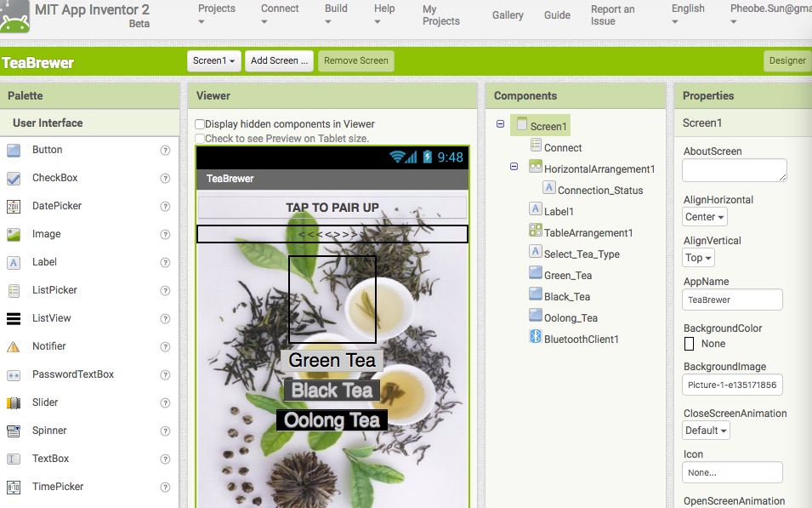Image resolution: width=812 pixels, height=508 pixels.
Task: Open help icon for Label component
Action: (165, 262)
